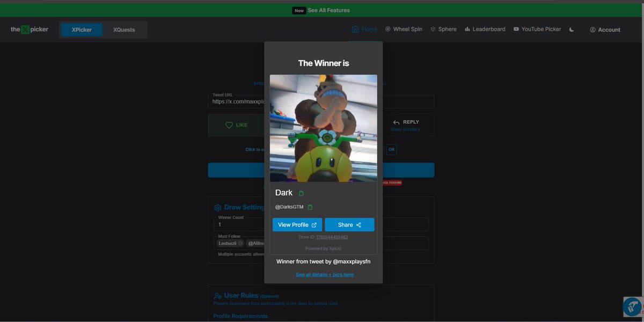Click See All Features banner link

(328, 10)
